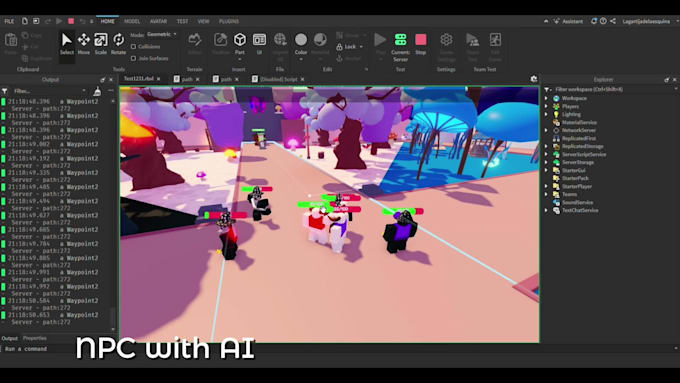The image size is (680, 383).
Task: Toggle the Join Surfaces checkbox
Action: pos(134,58)
